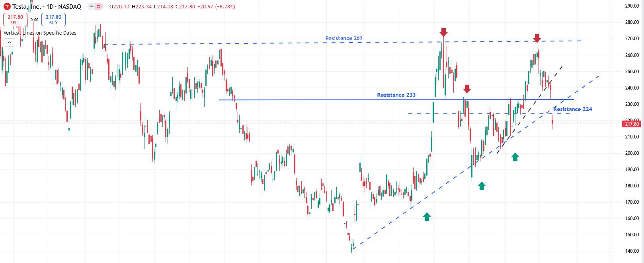Click the 260.00 price axis label

(632, 55)
